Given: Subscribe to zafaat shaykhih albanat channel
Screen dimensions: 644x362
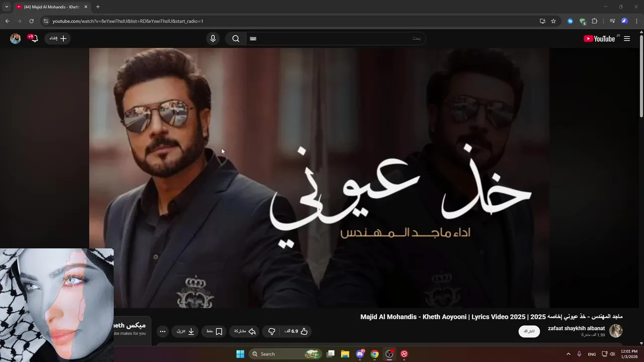Looking at the screenshot, I should coord(529,331).
